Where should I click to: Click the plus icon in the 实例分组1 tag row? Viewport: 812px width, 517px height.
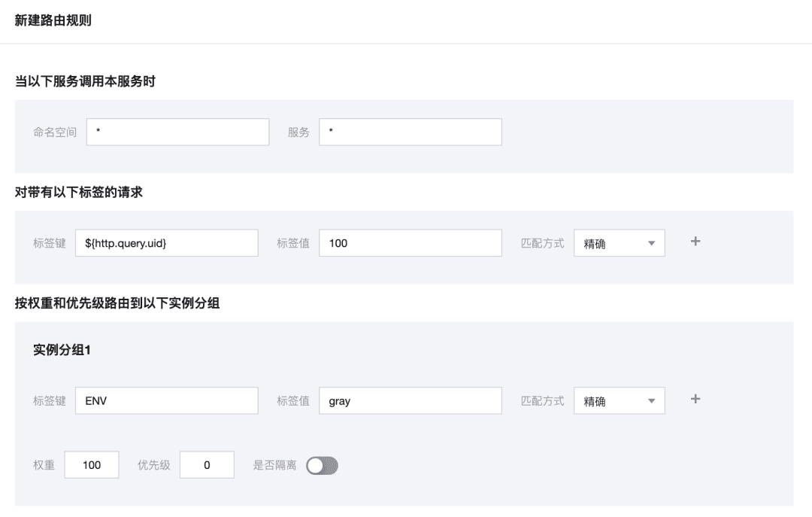tap(695, 400)
